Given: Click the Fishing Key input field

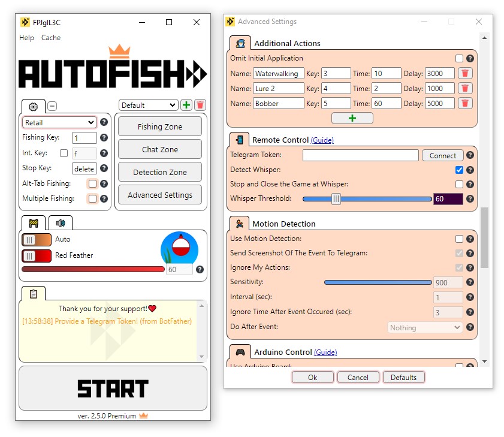Looking at the screenshot, I should click(x=84, y=138).
